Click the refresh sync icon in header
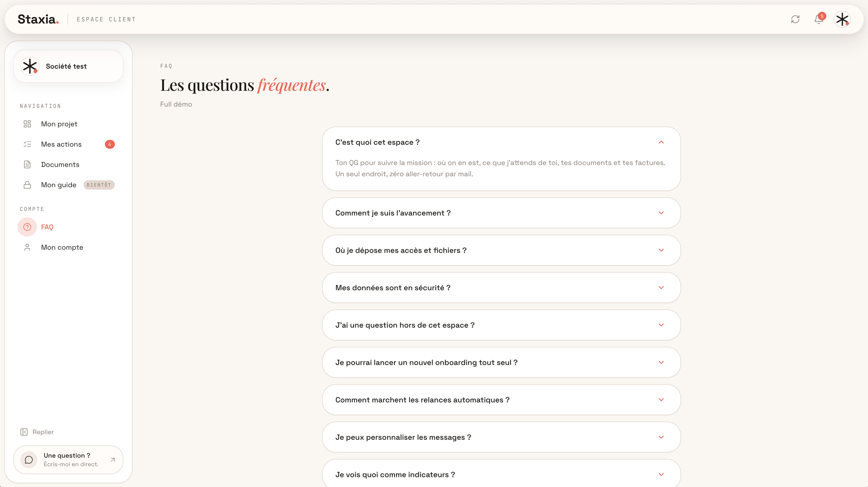The height and width of the screenshot is (487, 868). click(x=795, y=19)
